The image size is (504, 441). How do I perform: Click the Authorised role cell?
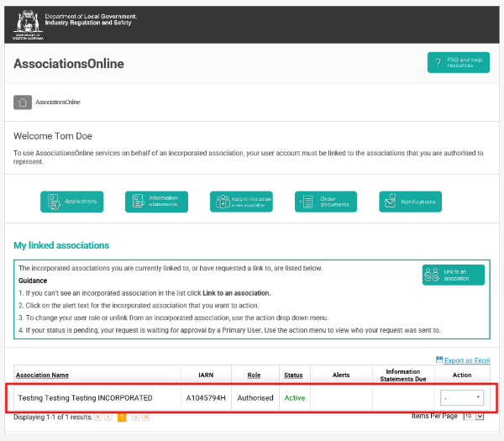tap(255, 398)
